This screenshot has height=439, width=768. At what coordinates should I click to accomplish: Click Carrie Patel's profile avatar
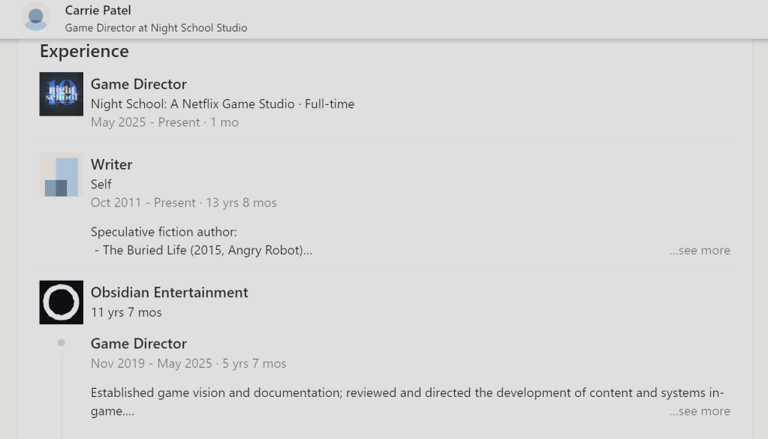coord(35,17)
